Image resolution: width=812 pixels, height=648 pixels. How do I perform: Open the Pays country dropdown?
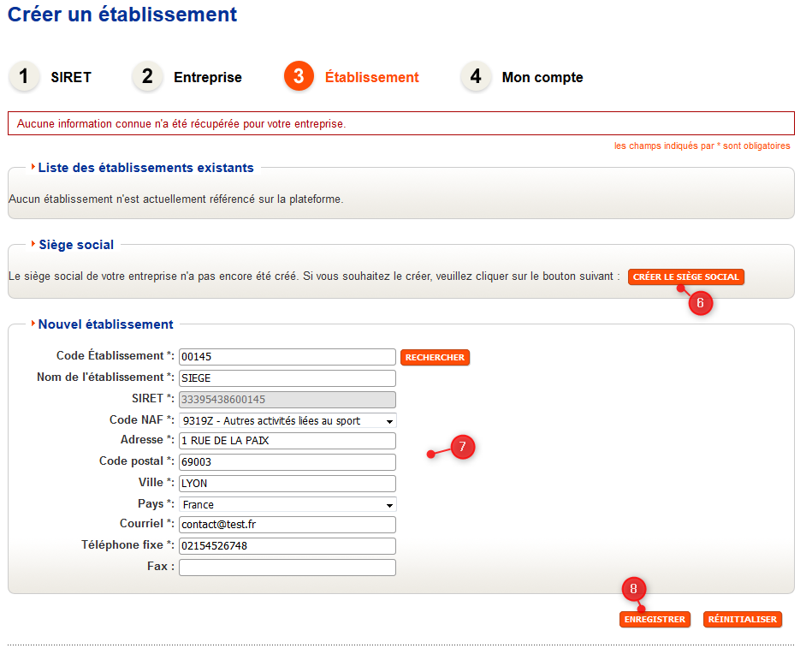(x=287, y=504)
